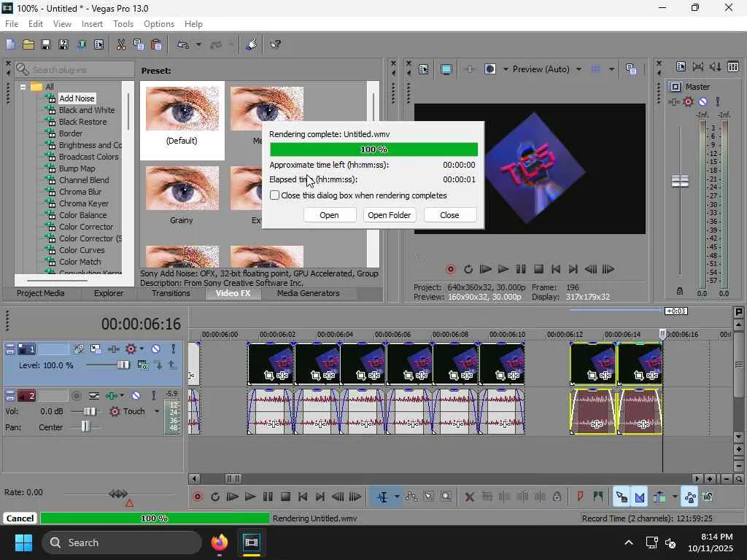Toggle Mute on audio track 2
This screenshot has height=560, width=747.
[x=136, y=396]
